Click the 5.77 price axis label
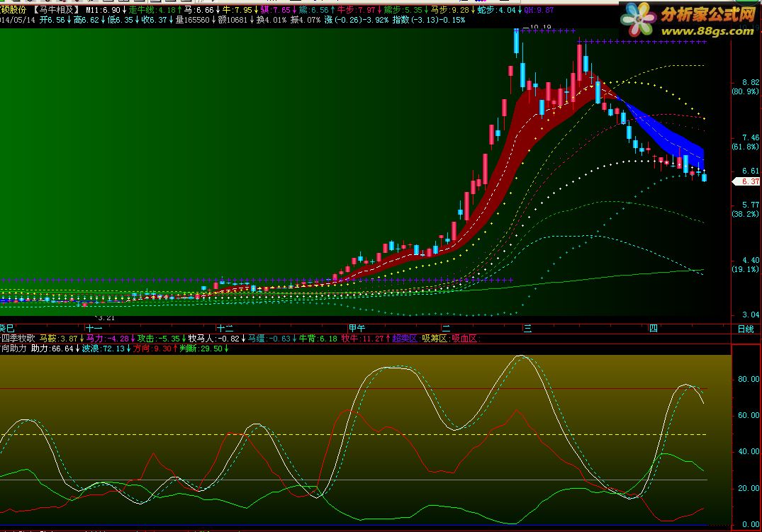This screenshot has width=762, height=532. (x=751, y=205)
